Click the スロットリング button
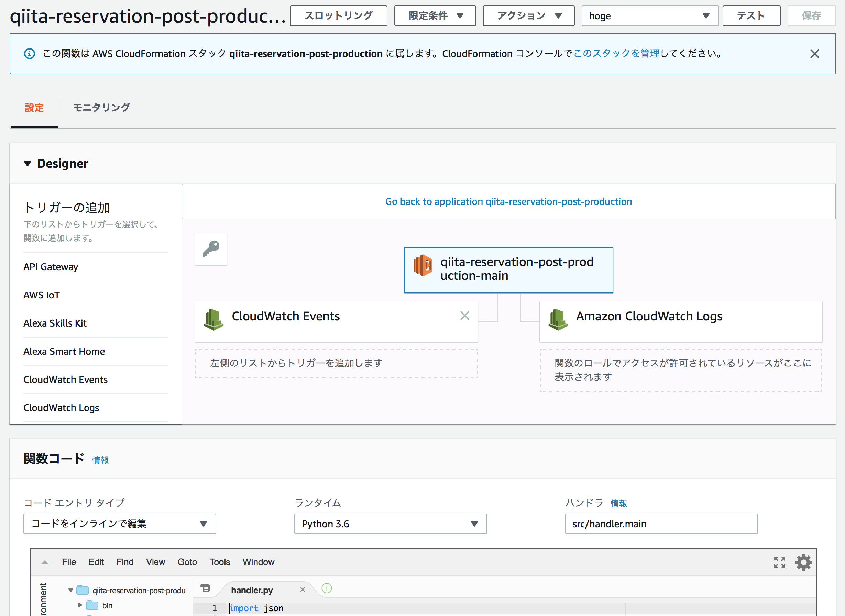The height and width of the screenshot is (616, 845). (x=339, y=16)
